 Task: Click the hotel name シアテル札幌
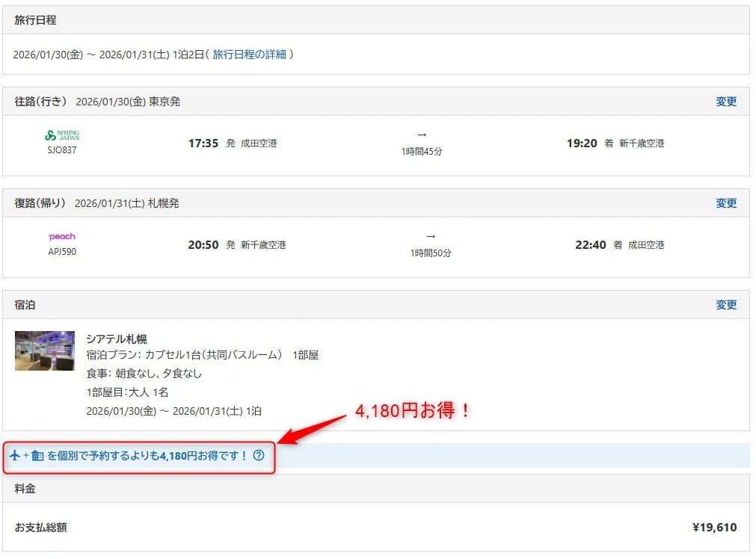tap(117, 339)
